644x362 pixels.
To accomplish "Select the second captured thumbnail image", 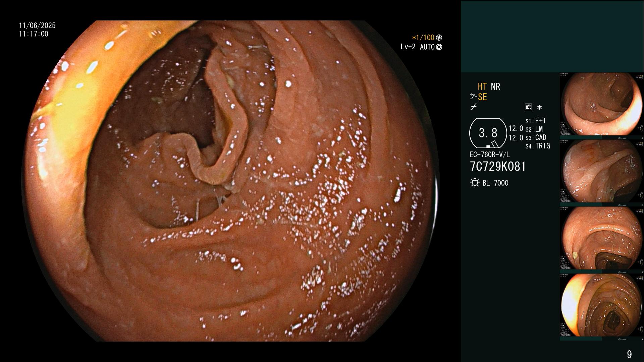I will [x=601, y=171].
